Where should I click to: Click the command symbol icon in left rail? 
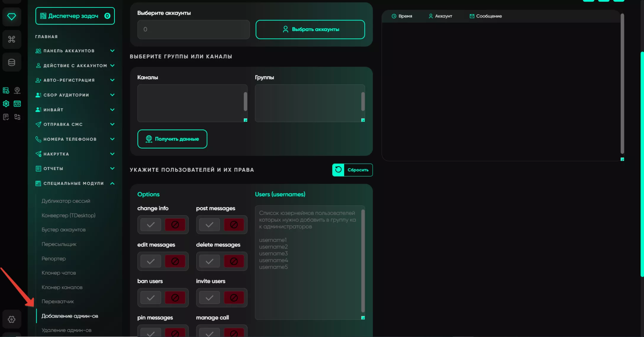click(x=12, y=39)
